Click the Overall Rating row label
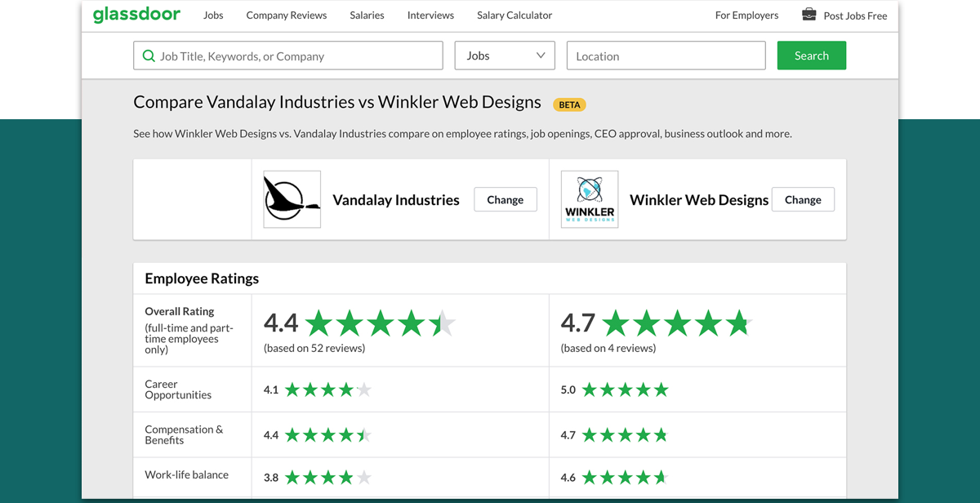 (180, 311)
